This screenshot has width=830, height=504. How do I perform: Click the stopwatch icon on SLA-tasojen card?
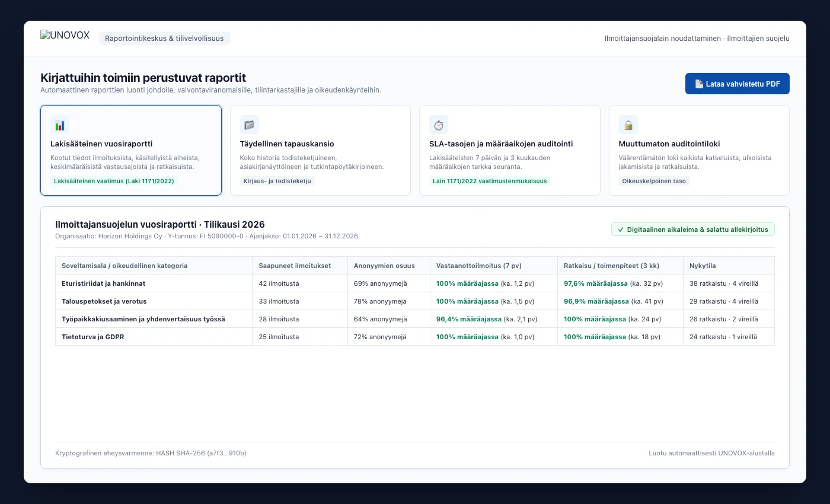[x=439, y=125]
